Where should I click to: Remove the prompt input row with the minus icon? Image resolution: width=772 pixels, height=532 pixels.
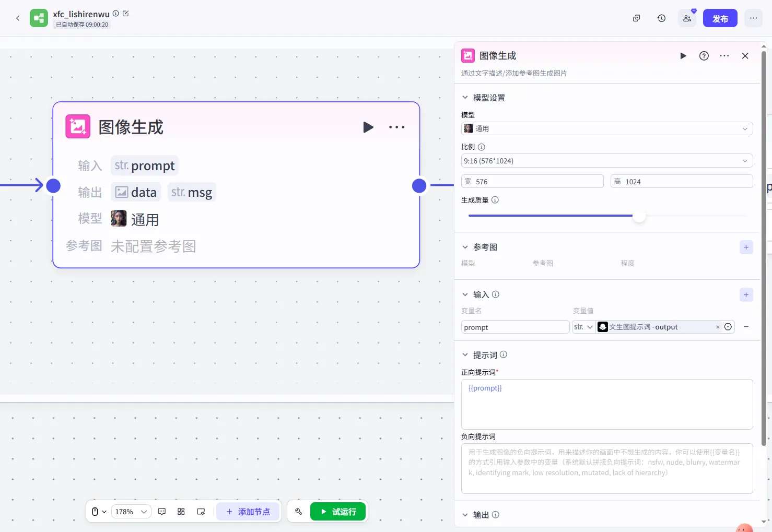point(746,327)
